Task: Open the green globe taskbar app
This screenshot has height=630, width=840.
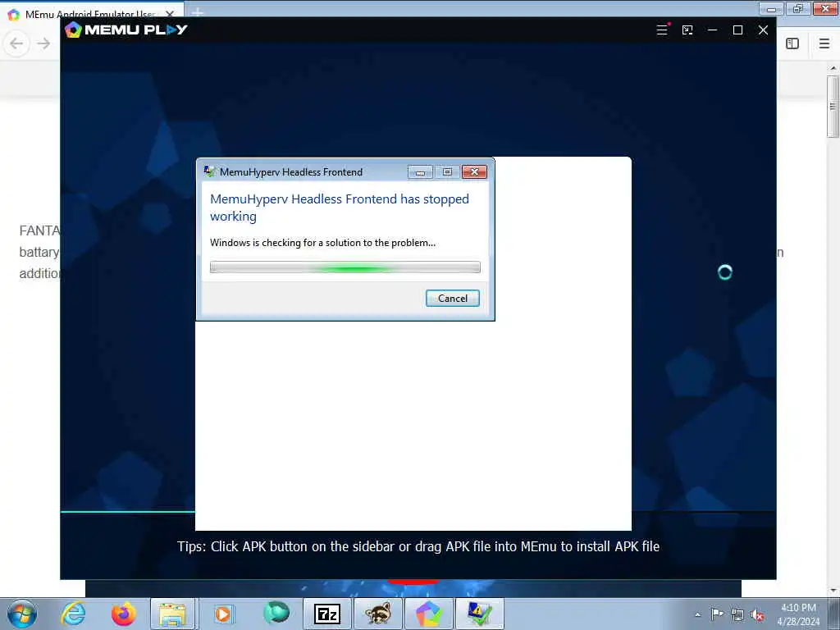Action: tap(276, 613)
